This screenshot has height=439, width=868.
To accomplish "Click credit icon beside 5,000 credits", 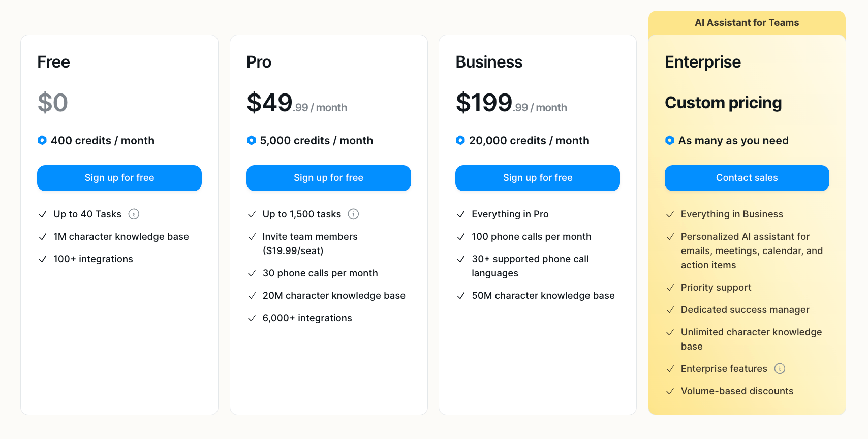I will point(252,140).
